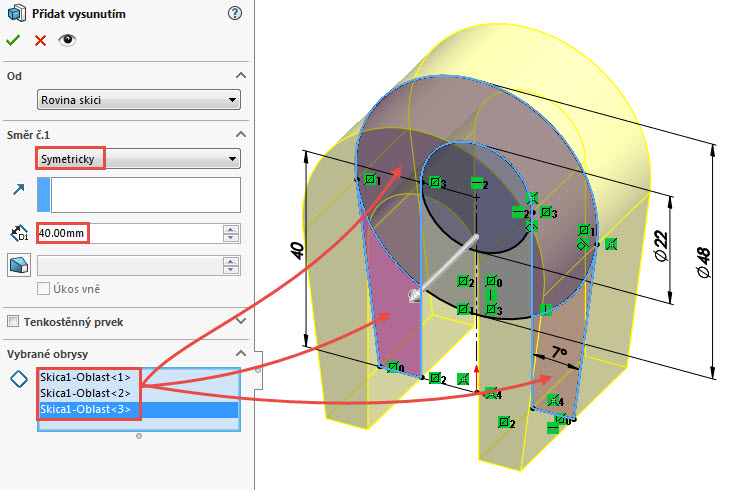The height and width of the screenshot is (490, 750).
Task: Open the Rovina skici dropdown
Action: click(139, 100)
